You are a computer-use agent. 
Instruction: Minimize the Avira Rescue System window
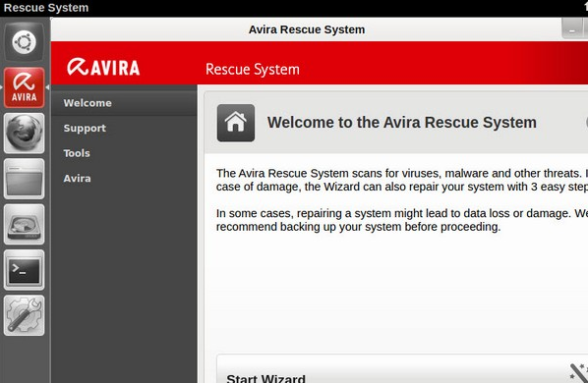(572, 28)
